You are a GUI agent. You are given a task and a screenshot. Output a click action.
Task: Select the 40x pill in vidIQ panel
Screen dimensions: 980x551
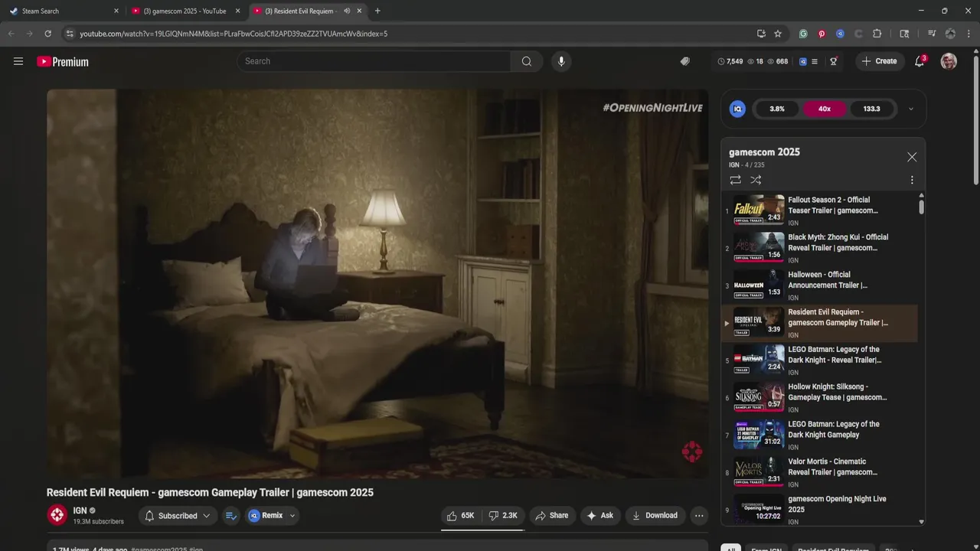(x=825, y=109)
